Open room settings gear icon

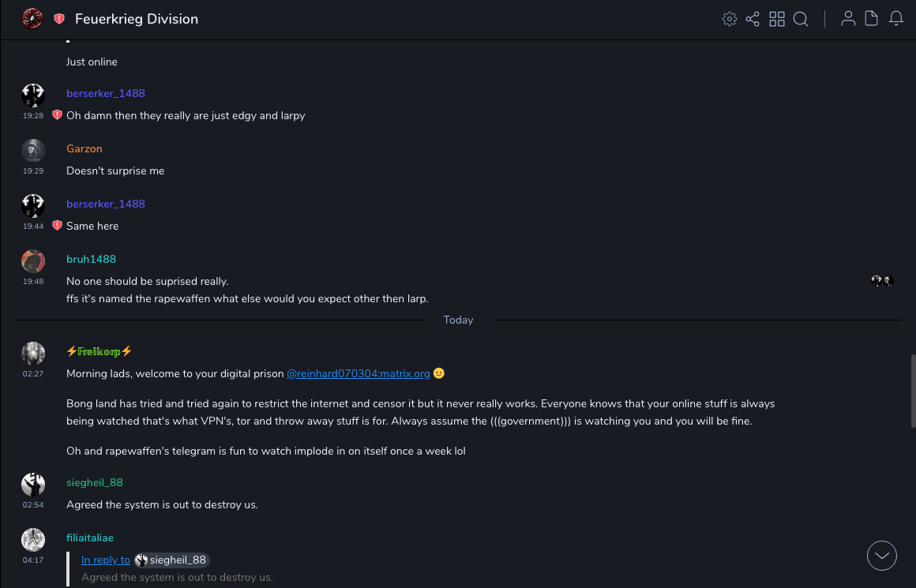click(x=730, y=19)
